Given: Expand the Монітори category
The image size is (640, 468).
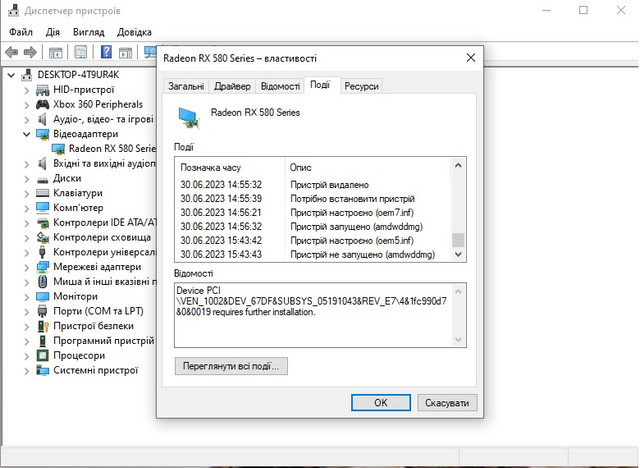Looking at the screenshot, I should pos(27,297).
